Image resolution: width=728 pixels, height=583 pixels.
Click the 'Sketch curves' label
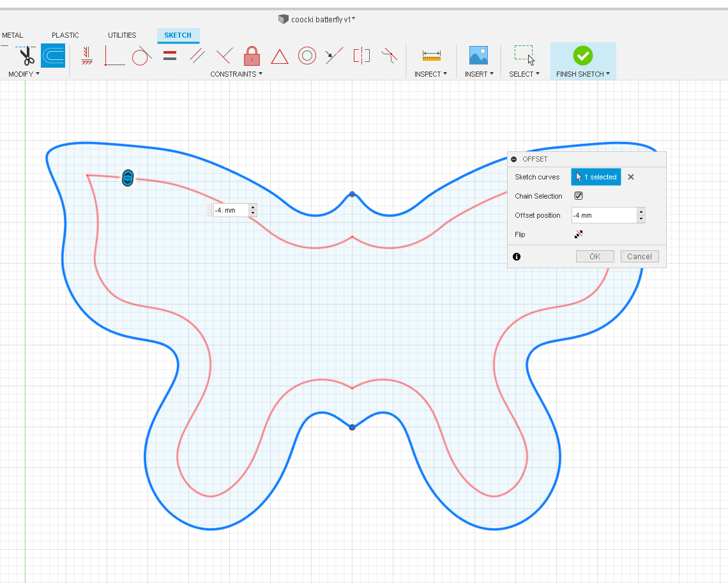pos(536,177)
